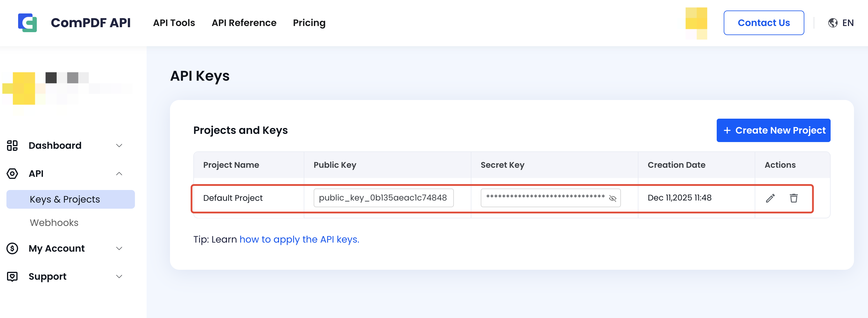Image resolution: width=868 pixels, height=318 pixels.
Task: Click the delete trash icon for Default Project
Action: (x=794, y=198)
